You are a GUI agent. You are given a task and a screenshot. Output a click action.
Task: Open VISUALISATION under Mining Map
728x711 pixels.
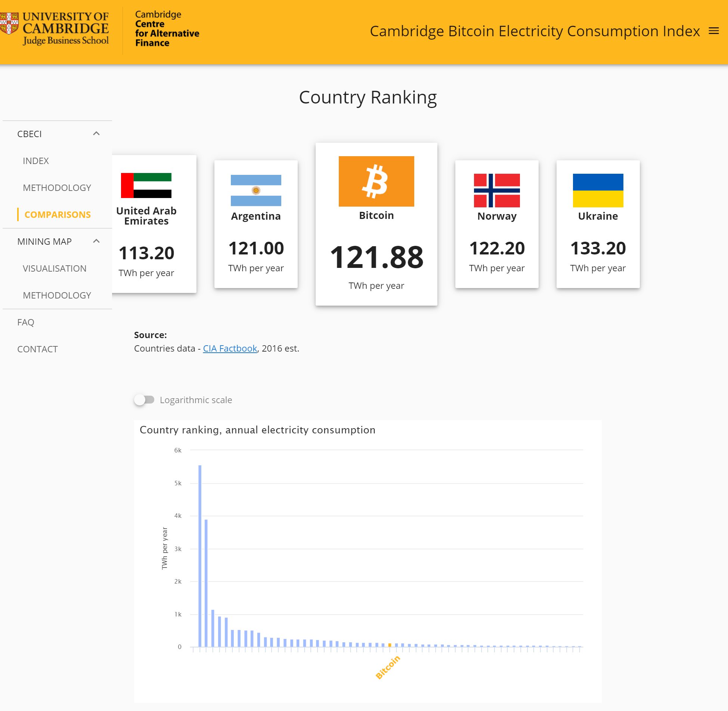(x=55, y=268)
